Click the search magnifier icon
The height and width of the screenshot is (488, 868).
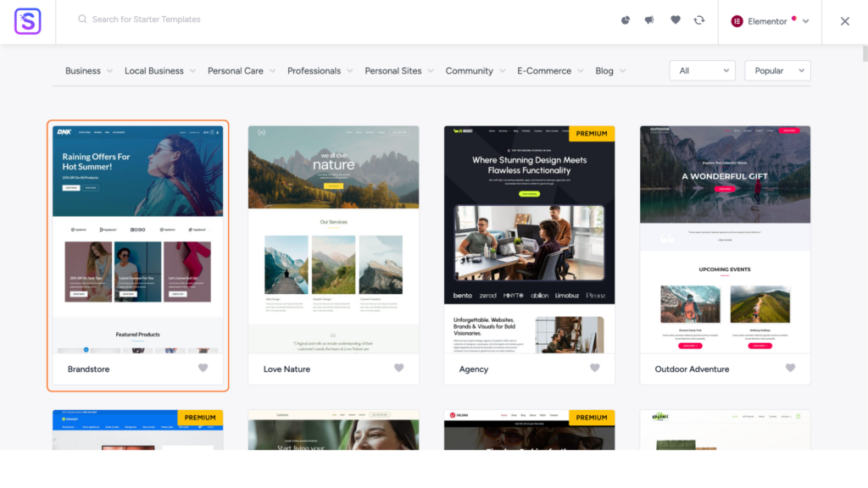82,19
